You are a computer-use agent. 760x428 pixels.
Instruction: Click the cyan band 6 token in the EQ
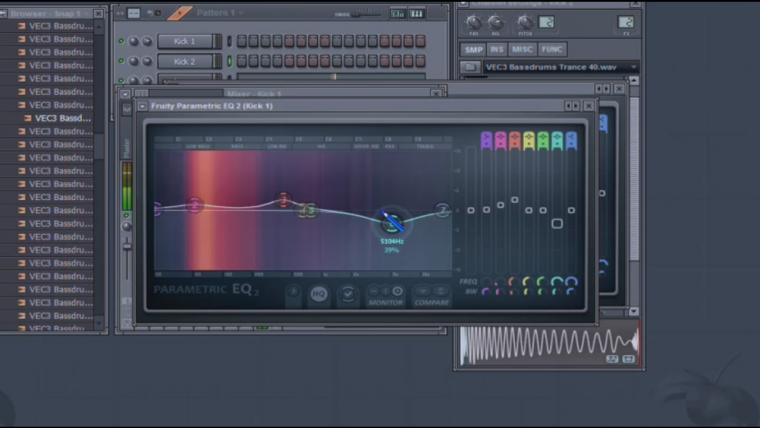tap(557, 141)
